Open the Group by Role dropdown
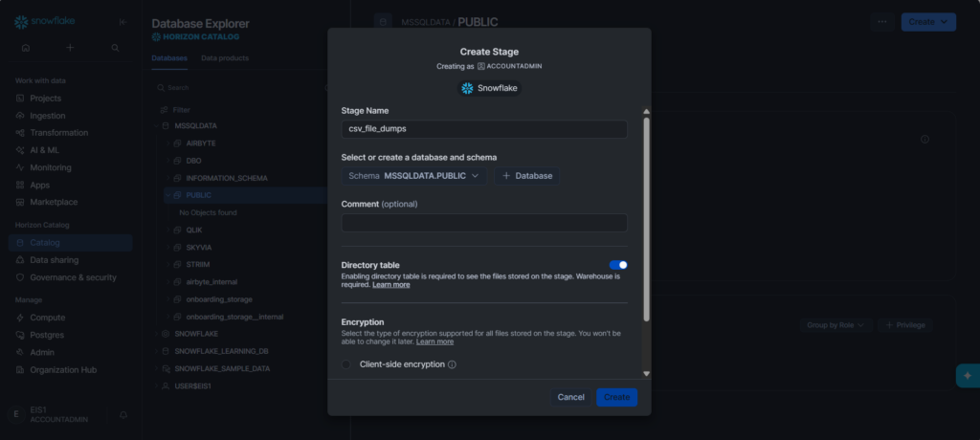 point(835,325)
